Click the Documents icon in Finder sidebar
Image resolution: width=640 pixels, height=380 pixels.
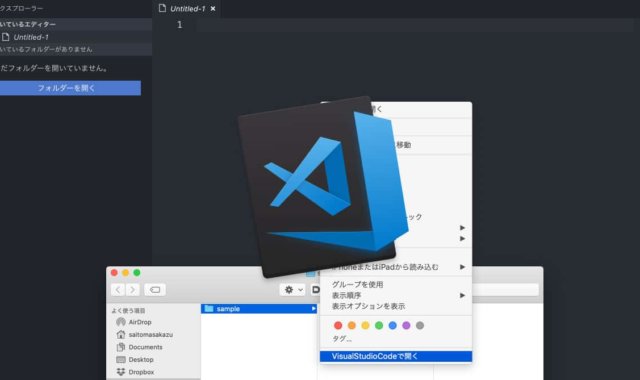121,347
